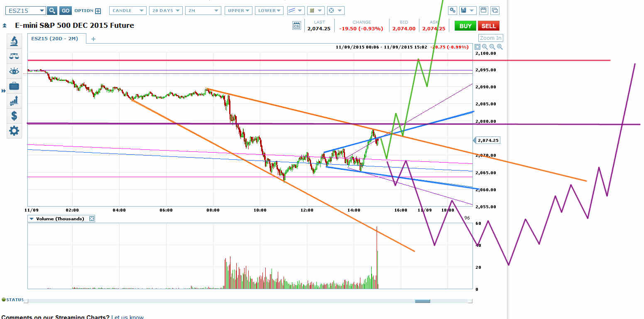Click the green BUY button
644x319 pixels.
465,26
